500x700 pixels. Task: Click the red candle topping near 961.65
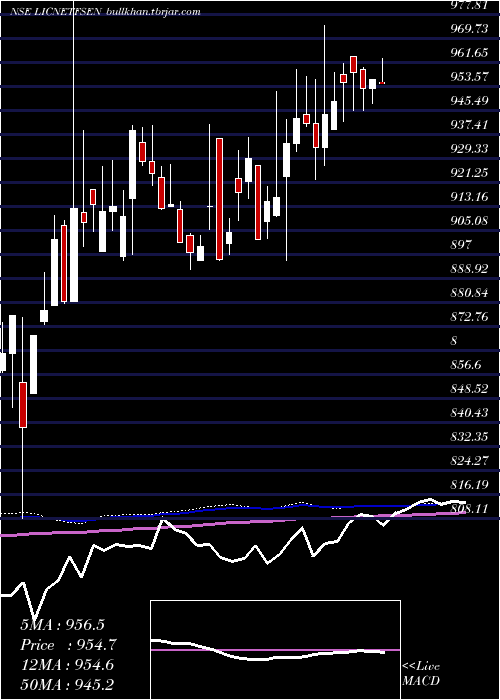pos(354,64)
